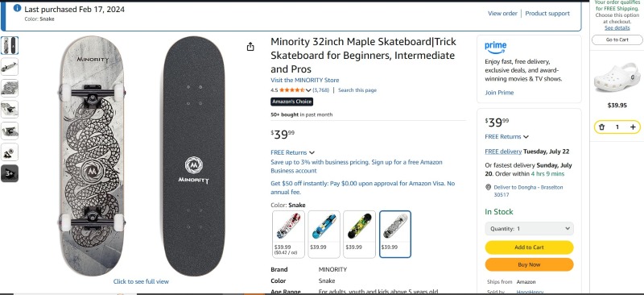Viewport: 644px width, 295px height.
Task: Choose the green and yellow skateboard color
Action: click(359, 234)
